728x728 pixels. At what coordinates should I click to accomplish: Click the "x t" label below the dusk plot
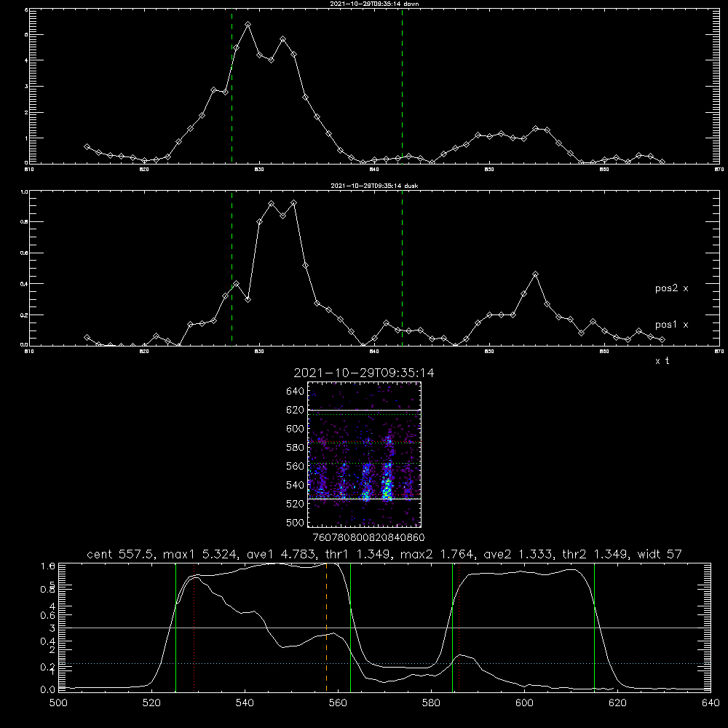(662, 361)
